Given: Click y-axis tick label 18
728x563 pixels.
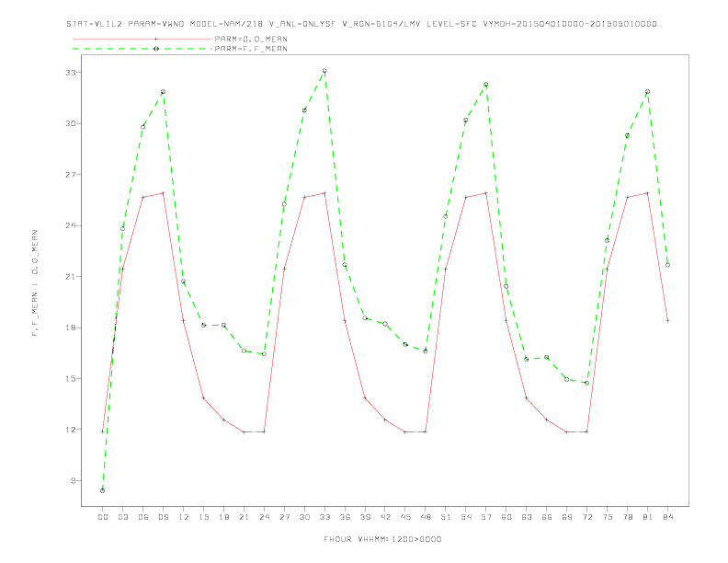Looking at the screenshot, I should pos(71,327).
